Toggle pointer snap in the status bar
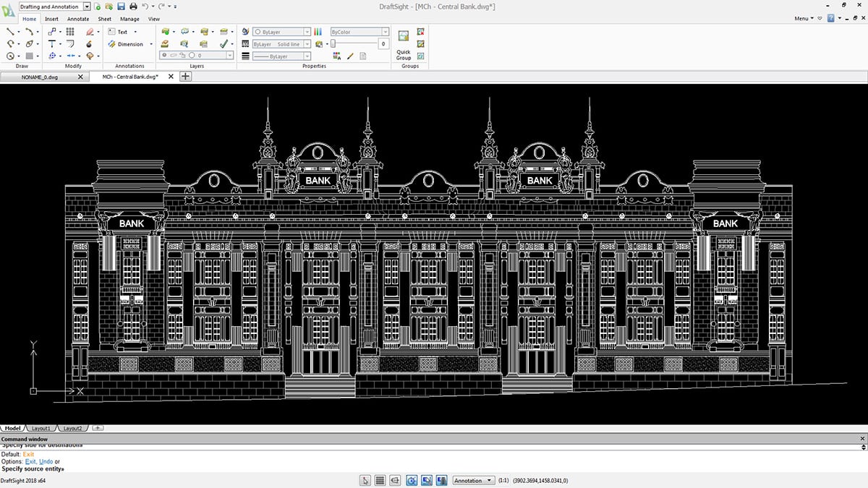 [x=365, y=480]
